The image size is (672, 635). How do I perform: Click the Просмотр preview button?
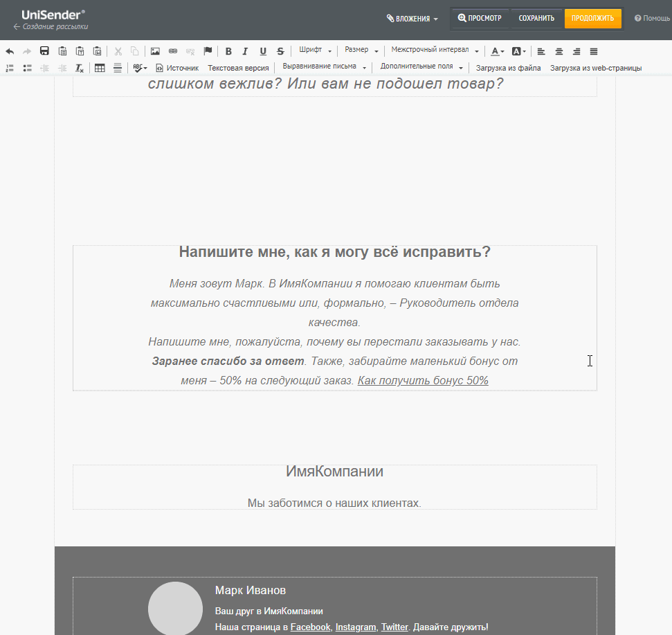click(480, 19)
